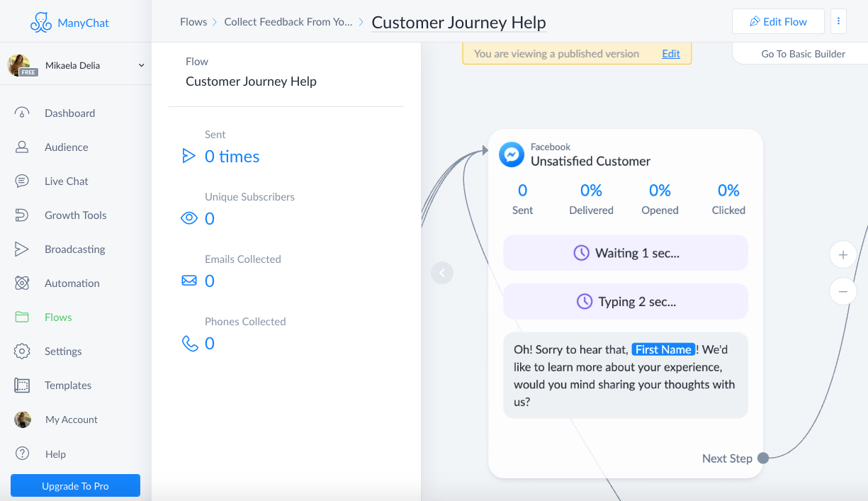Screen dimensions: 868x501
Task: Click the clock icon in Waiting block
Action: coord(581,253)
